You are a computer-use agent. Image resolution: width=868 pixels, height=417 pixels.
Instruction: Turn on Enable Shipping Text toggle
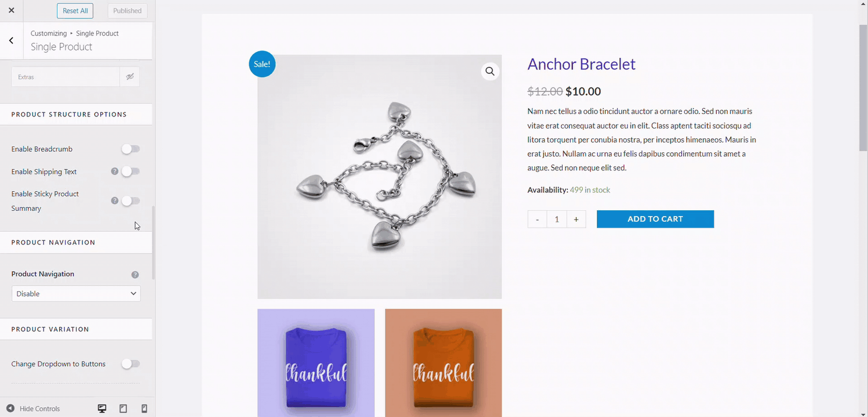(131, 171)
